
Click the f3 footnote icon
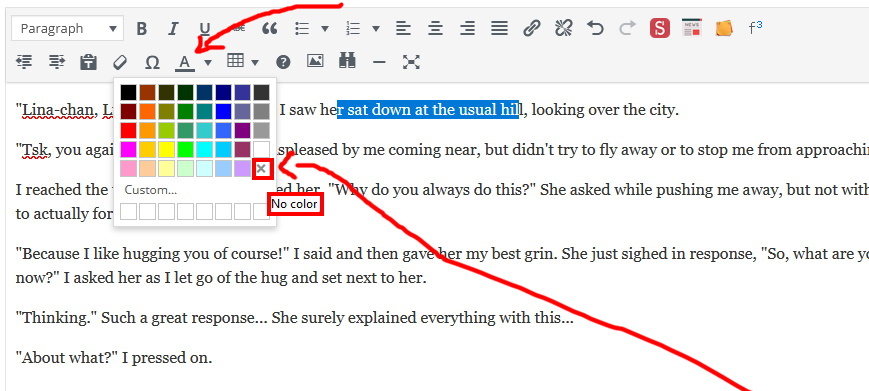(x=755, y=28)
